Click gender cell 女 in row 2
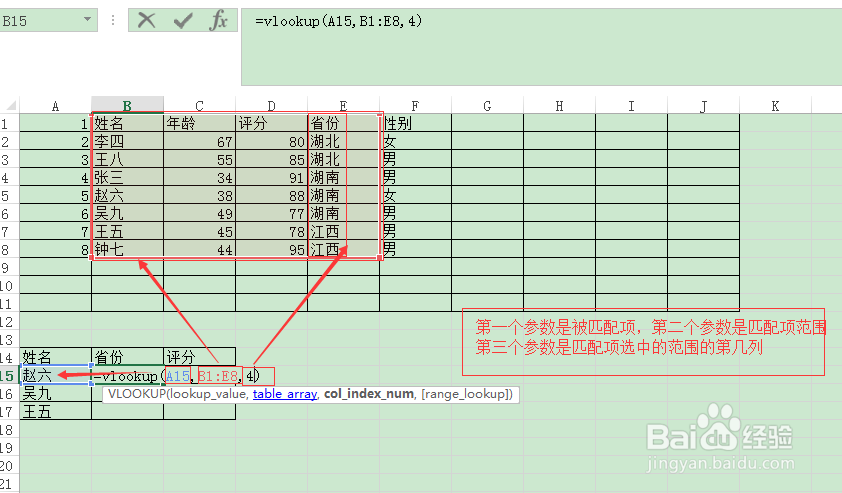 (x=415, y=141)
